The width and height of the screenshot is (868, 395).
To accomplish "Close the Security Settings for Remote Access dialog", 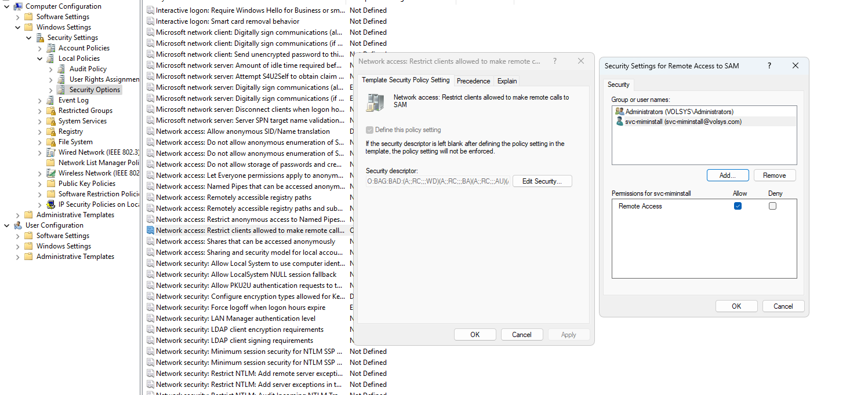I will (796, 66).
